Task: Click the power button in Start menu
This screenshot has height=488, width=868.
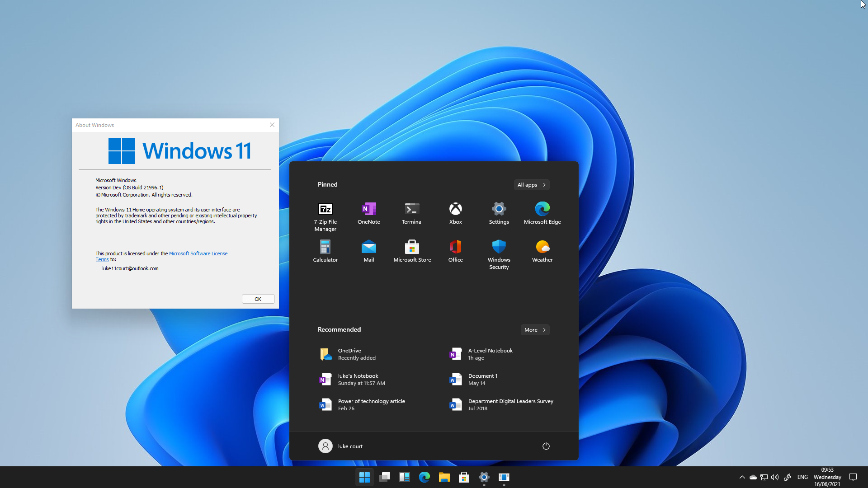Action: tap(546, 446)
